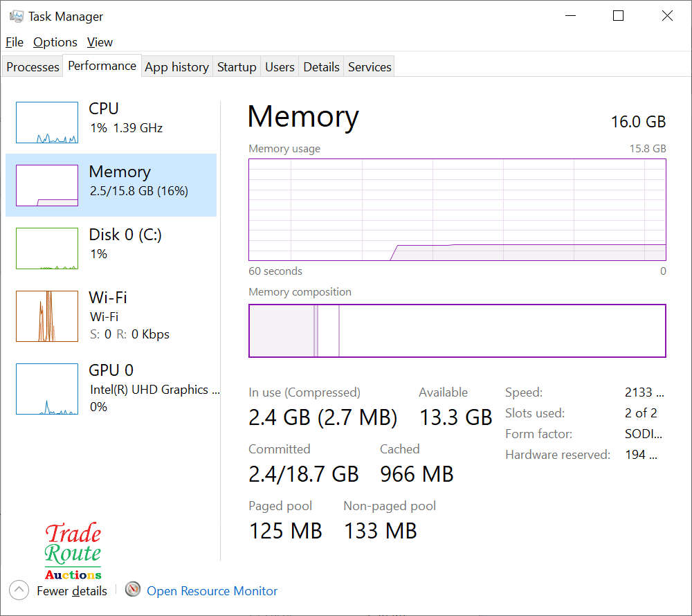Collapse view with Fewer details arrow
Viewport: 692px width, 616px height.
tap(19, 590)
